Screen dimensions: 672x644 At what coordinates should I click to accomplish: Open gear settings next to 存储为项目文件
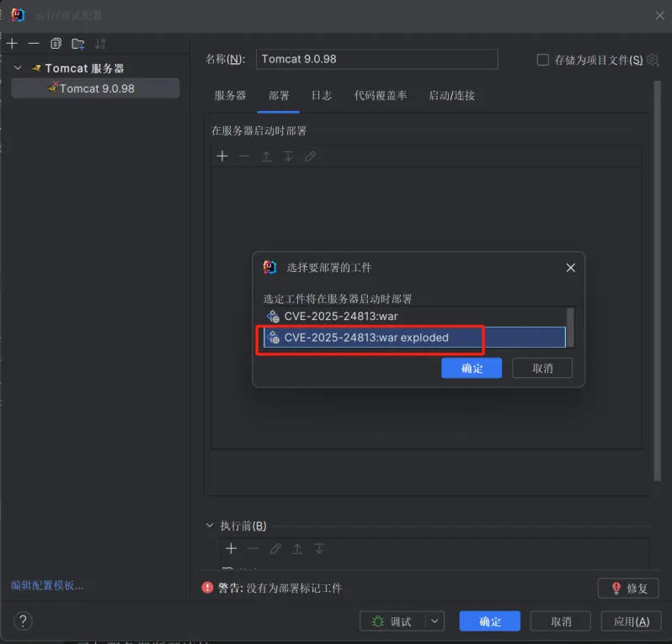pyautogui.click(x=653, y=60)
